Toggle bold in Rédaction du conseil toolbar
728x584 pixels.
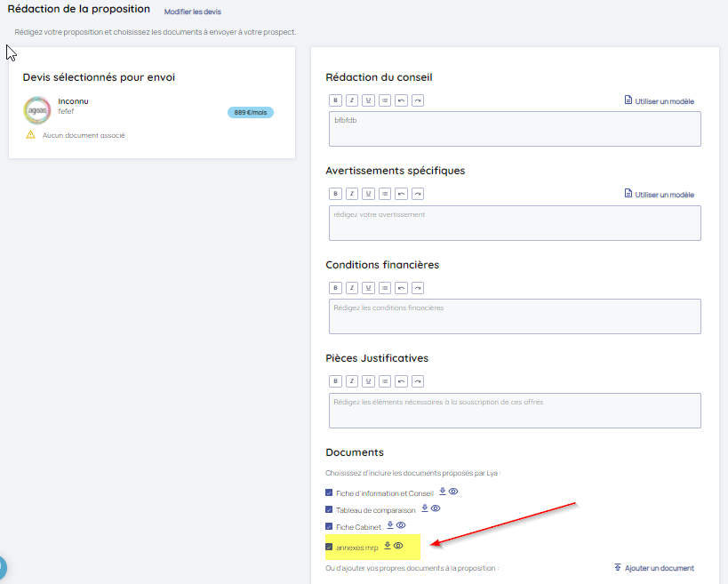(336, 100)
